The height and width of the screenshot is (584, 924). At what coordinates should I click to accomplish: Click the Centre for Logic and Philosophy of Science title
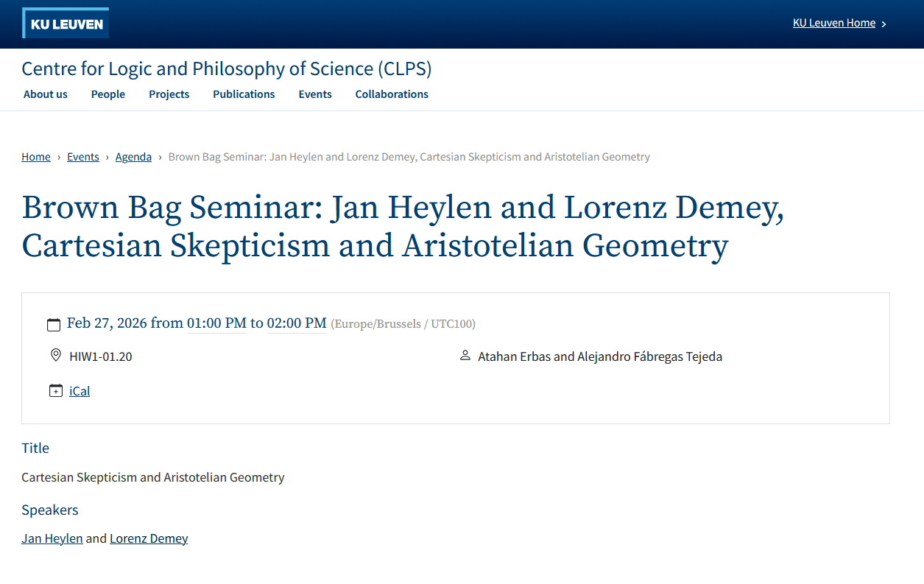[226, 68]
